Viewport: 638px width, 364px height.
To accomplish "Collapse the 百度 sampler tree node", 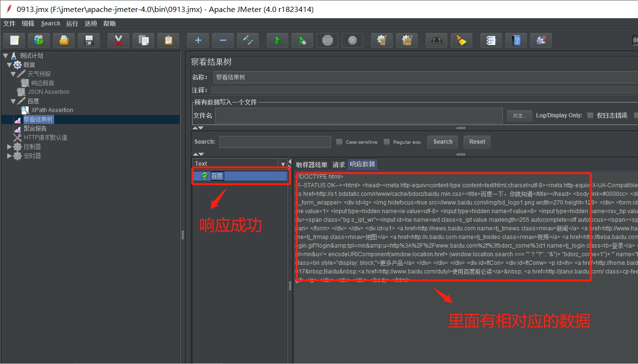I will (x=13, y=101).
